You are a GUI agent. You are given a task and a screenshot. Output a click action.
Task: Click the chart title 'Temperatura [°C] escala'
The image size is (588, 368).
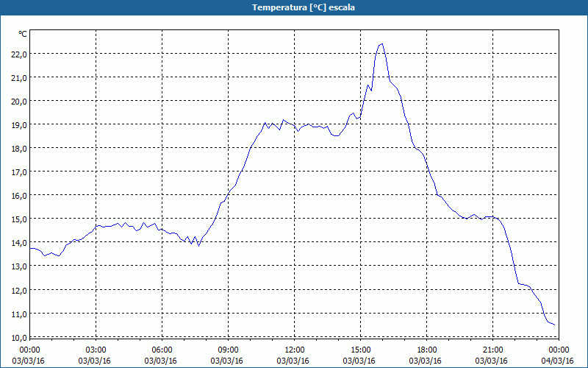coord(304,7)
